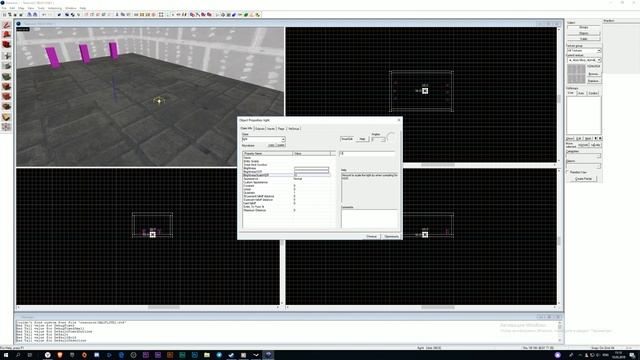Image resolution: width=640 pixels, height=360 pixels.
Task: Expand the Angles dropdown
Action: 378,140
